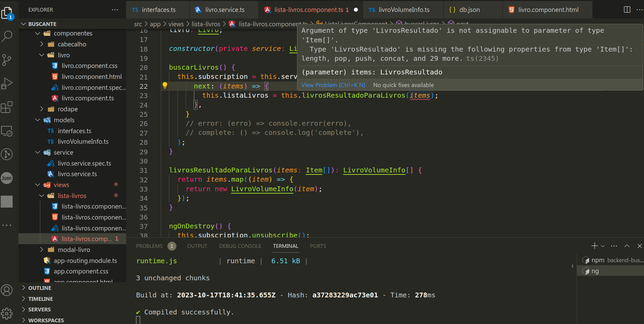Click views in the breadcrumb path

click(x=176, y=24)
